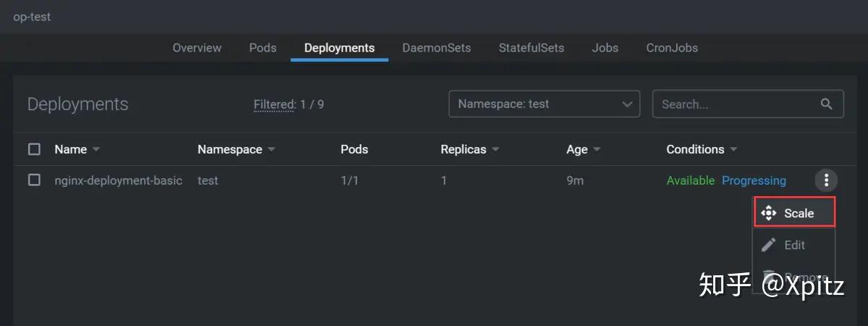Click the search magnifier icon
This screenshot has width=868, height=326.
(827, 104)
